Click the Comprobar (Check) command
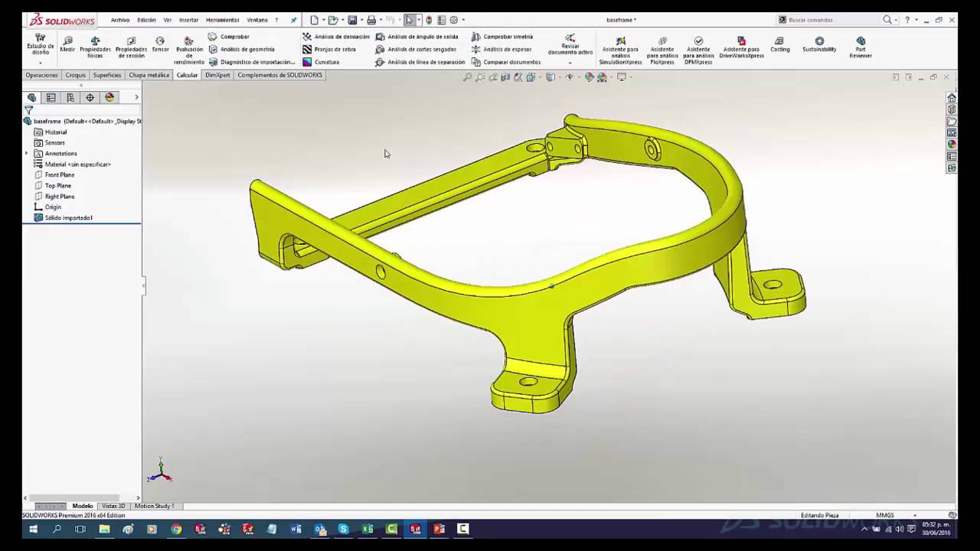 [234, 36]
